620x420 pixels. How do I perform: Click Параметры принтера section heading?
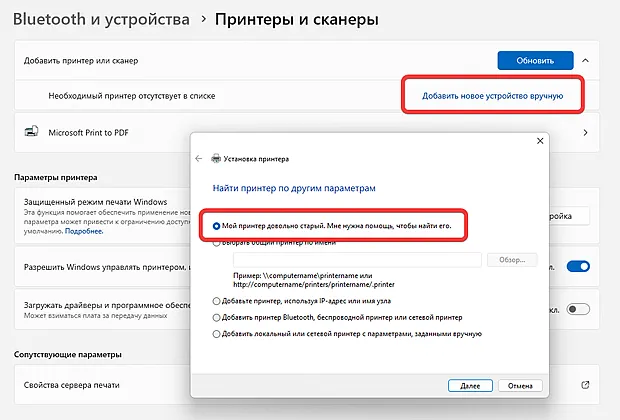click(x=56, y=177)
